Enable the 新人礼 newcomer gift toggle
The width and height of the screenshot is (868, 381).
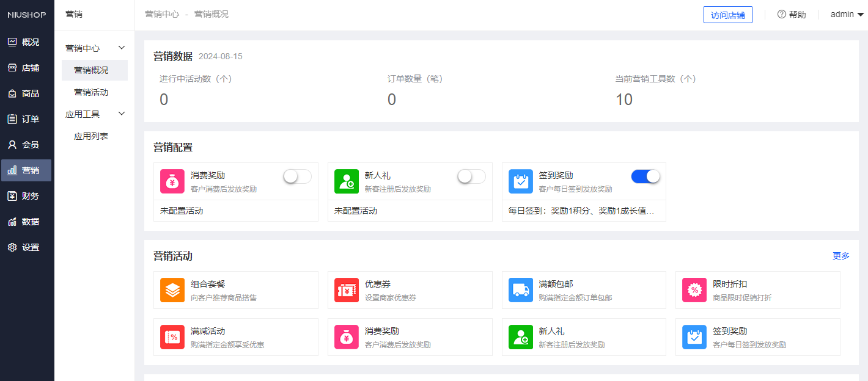tap(471, 176)
